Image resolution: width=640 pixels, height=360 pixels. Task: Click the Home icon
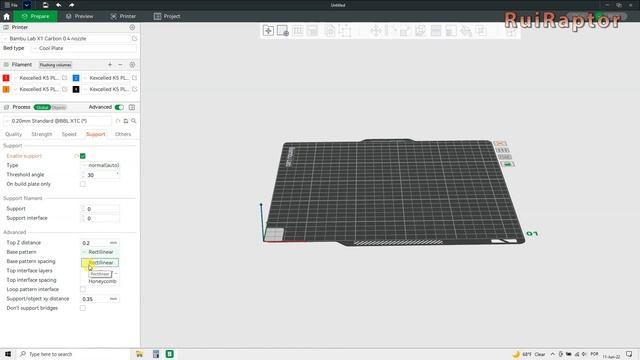[7, 16]
